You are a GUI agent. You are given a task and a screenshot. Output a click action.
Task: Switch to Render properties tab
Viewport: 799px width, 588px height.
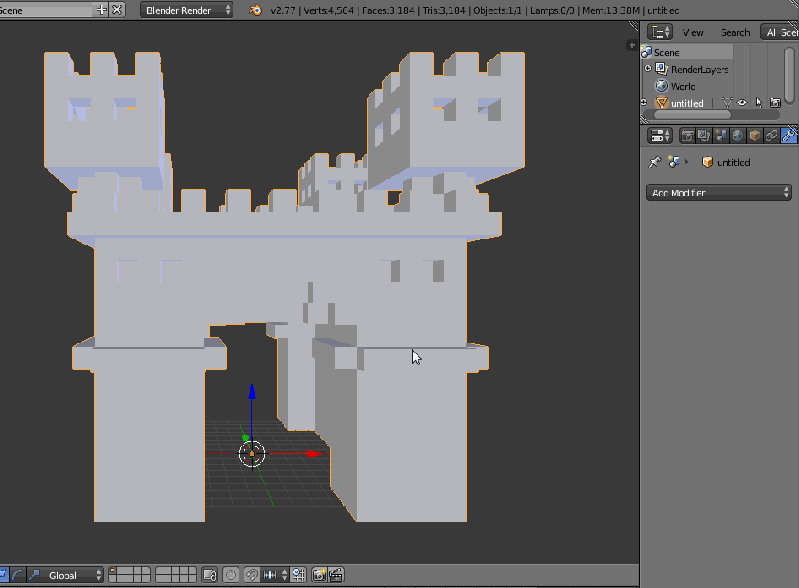pos(687,136)
